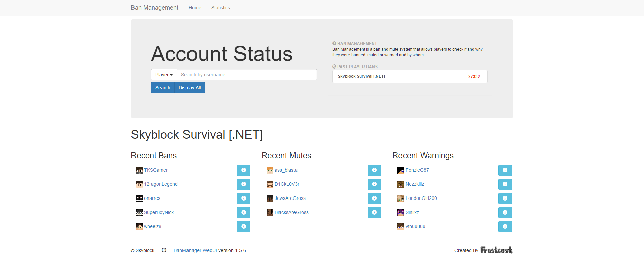Click the clock icon in footer
This screenshot has height=265, width=644.
(164, 250)
